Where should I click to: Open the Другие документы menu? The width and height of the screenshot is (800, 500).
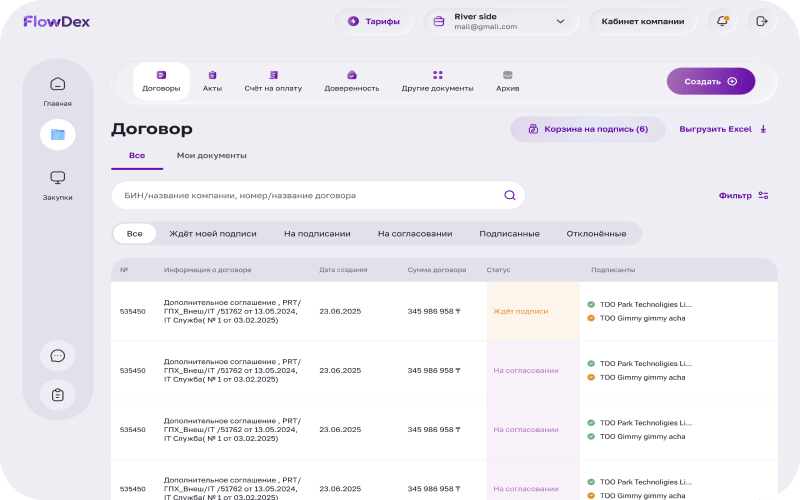pos(437,81)
